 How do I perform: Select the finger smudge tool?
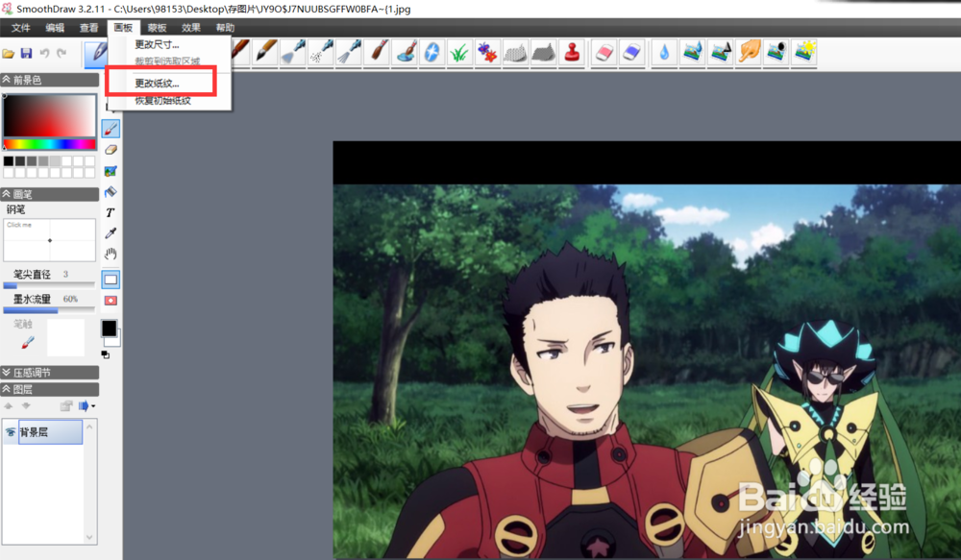click(749, 52)
